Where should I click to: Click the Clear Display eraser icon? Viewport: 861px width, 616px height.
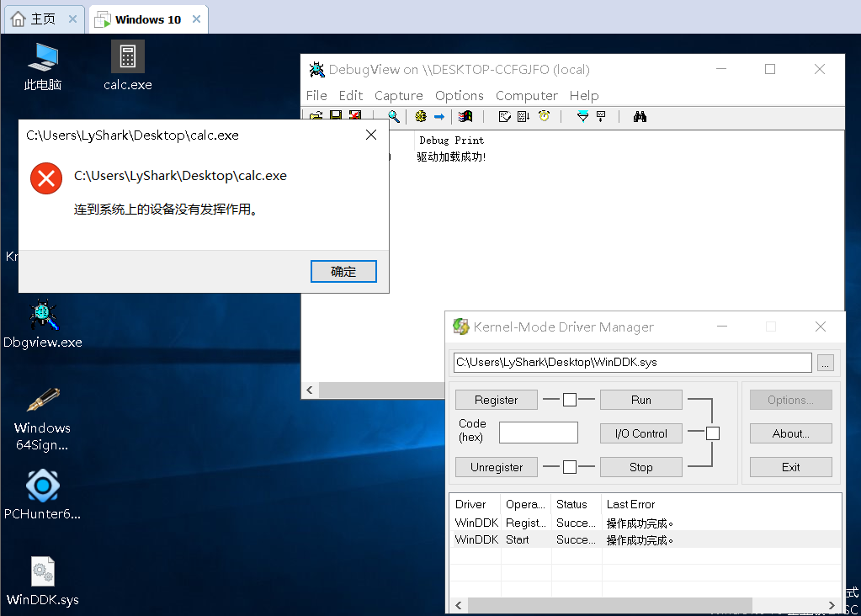(x=505, y=116)
